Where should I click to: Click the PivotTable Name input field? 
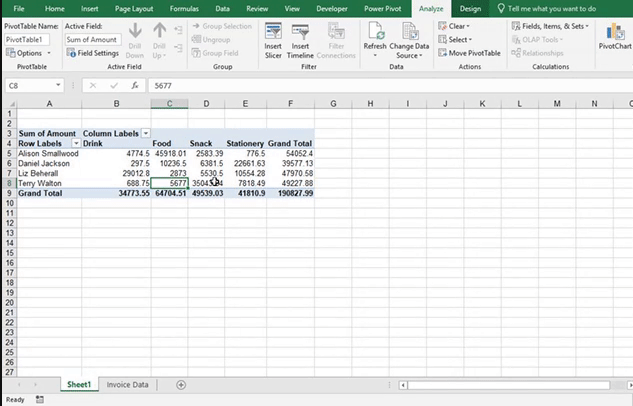28,39
